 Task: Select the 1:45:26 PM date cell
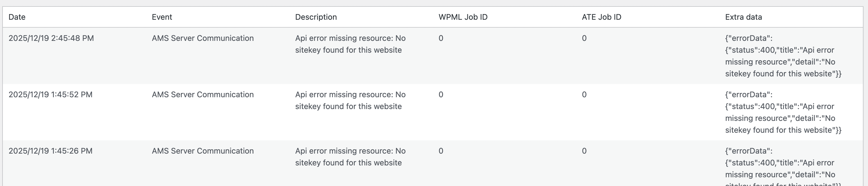coord(51,151)
